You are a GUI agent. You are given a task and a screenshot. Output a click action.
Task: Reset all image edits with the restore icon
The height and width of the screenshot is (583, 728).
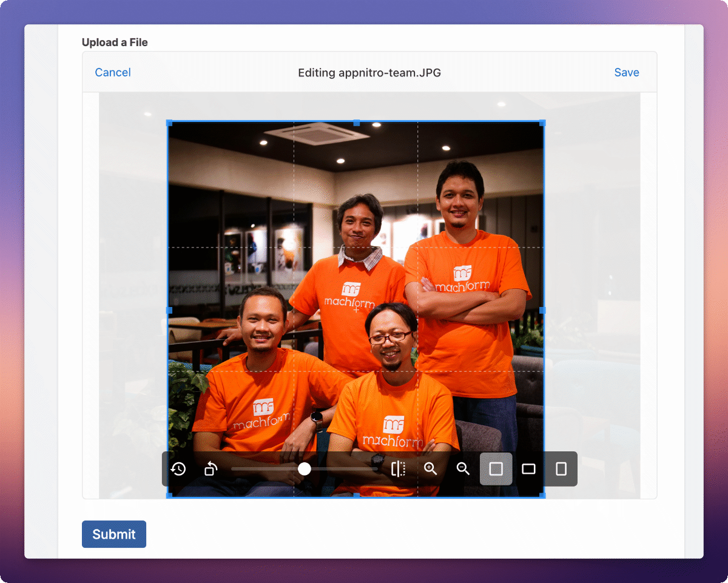click(178, 469)
